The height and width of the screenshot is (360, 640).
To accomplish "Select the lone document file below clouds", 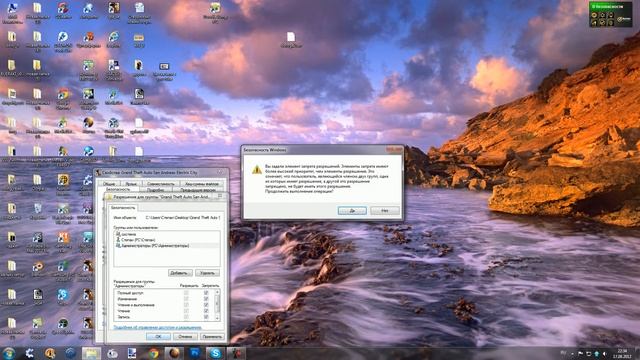I will click(x=291, y=40).
